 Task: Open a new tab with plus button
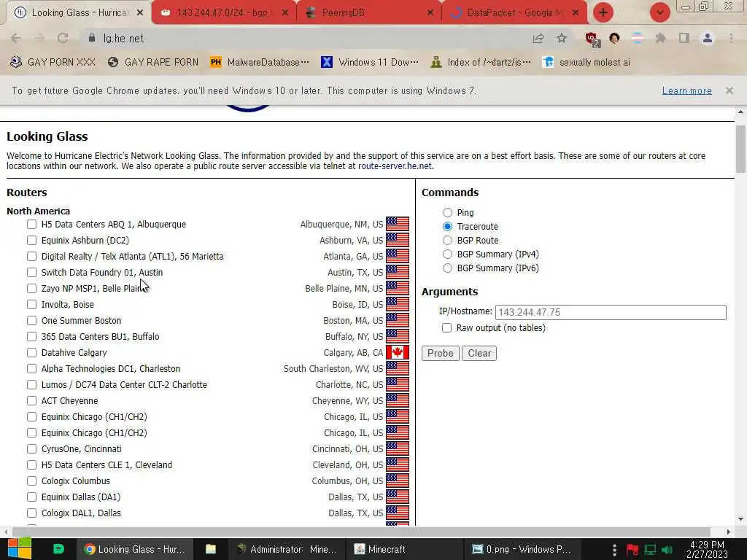[x=603, y=12]
